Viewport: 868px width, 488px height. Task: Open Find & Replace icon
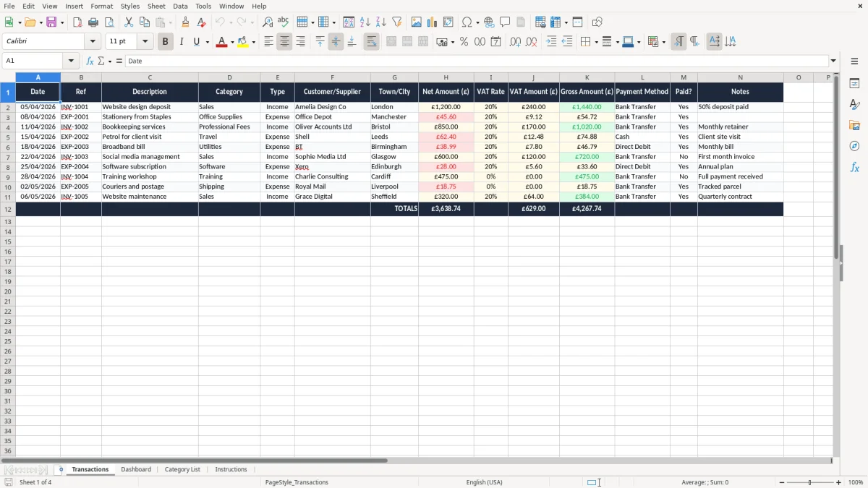click(268, 22)
